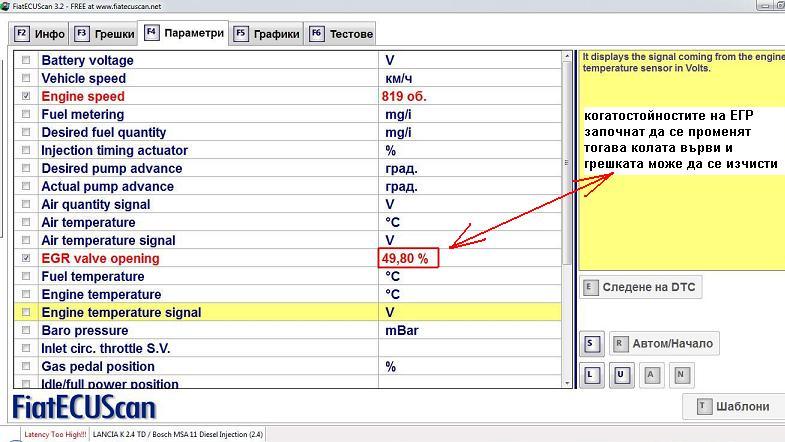Click the S small button

pos(591,343)
